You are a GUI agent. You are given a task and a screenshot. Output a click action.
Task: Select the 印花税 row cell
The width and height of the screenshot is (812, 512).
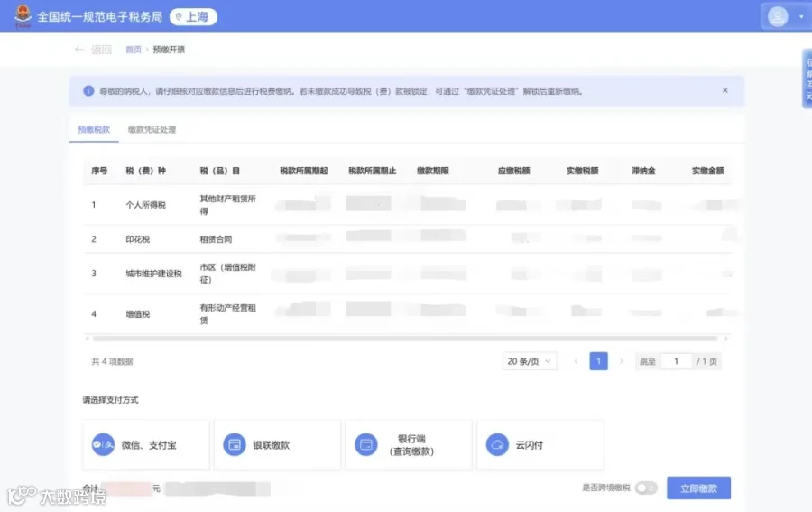click(137, 239)
